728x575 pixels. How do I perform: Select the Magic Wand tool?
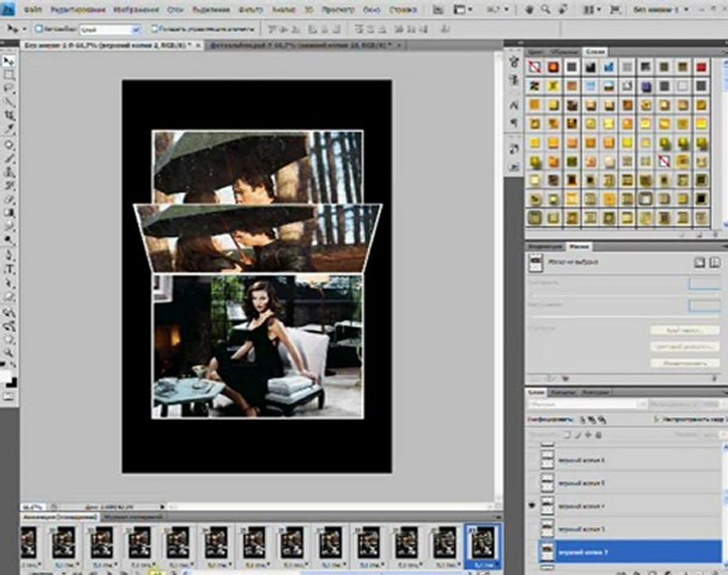pos(8,102)
